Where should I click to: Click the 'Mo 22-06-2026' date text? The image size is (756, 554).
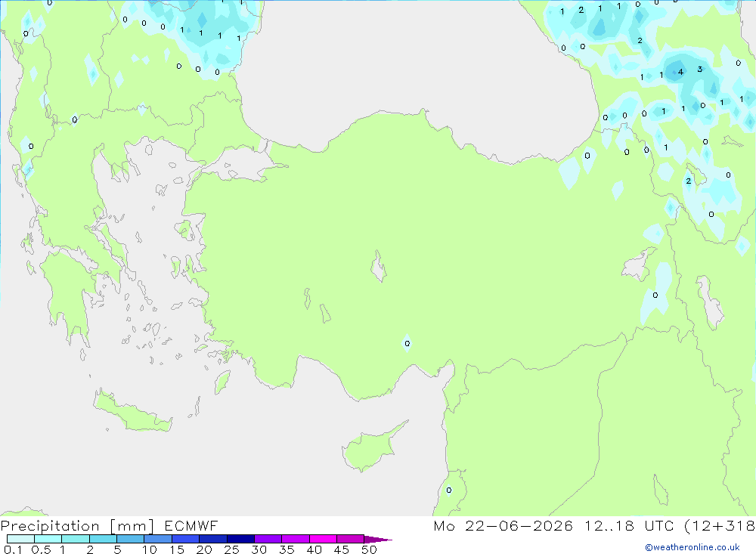point(503,525)
